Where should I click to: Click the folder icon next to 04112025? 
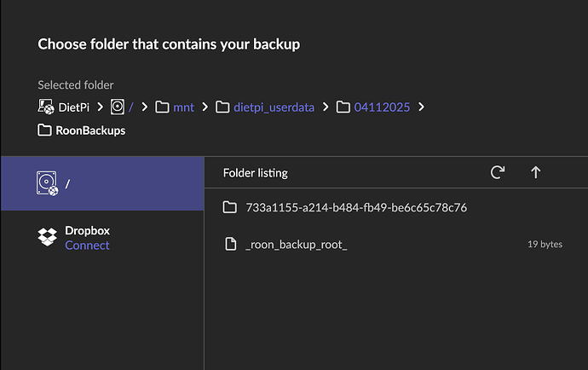click(x=343, y=107)
